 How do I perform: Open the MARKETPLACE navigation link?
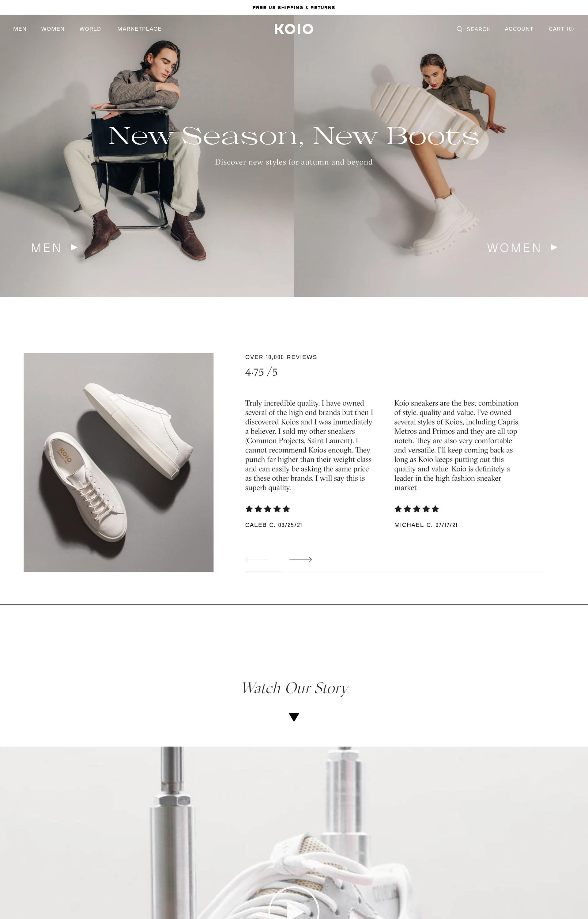coord(139,29)
